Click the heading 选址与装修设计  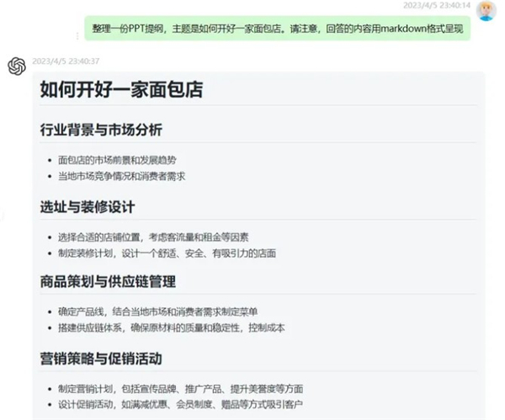tap(88, 207)
